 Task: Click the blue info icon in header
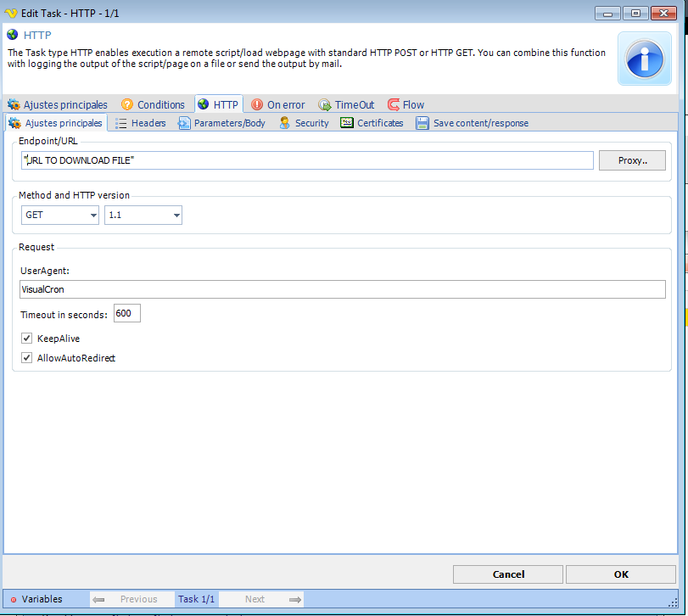coord(644,59)
